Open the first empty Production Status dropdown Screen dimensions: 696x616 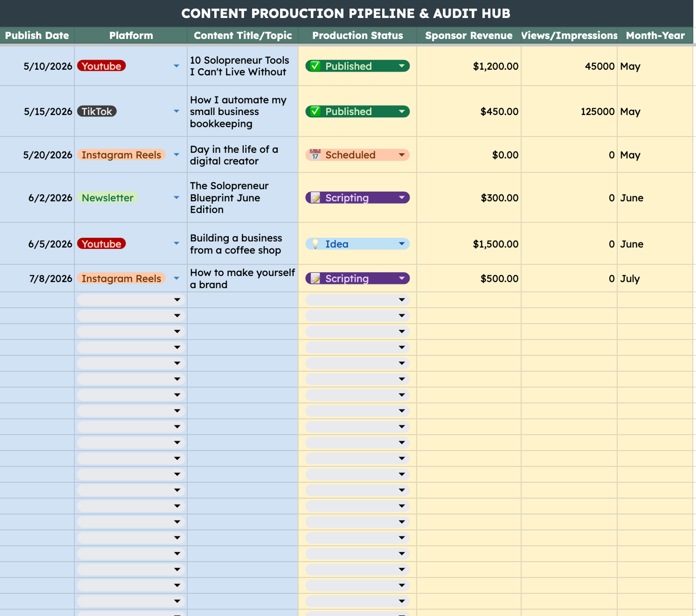point(357,300)
